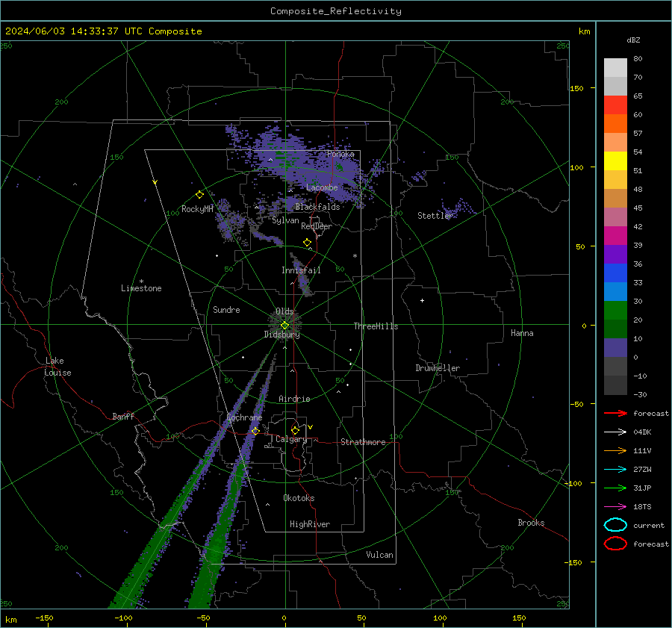672x628 pixels.
Task: Click the Ponoka map label
Action: pos(340,154)
